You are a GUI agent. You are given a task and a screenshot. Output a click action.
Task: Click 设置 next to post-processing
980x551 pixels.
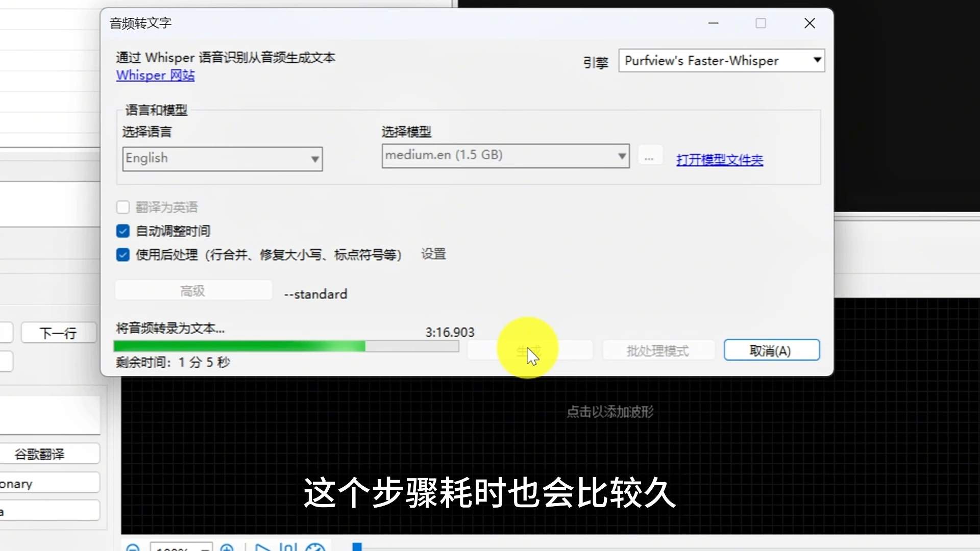(433, 254)
